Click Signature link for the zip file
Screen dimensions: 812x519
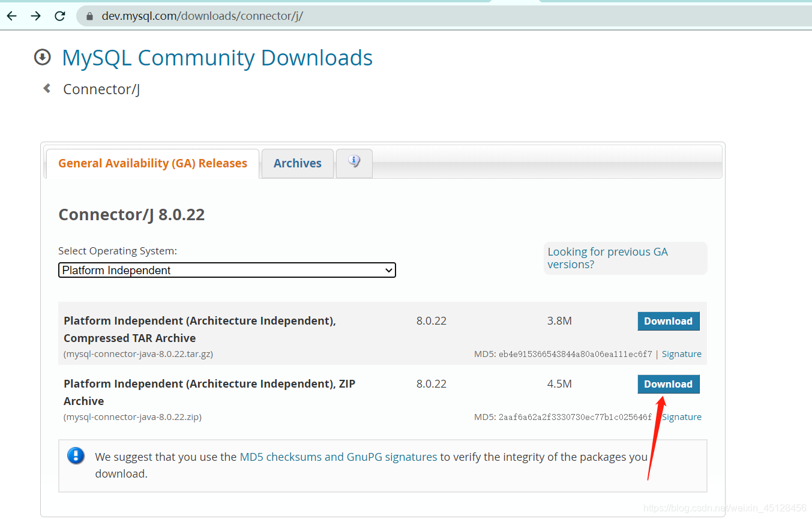(682, 417)
